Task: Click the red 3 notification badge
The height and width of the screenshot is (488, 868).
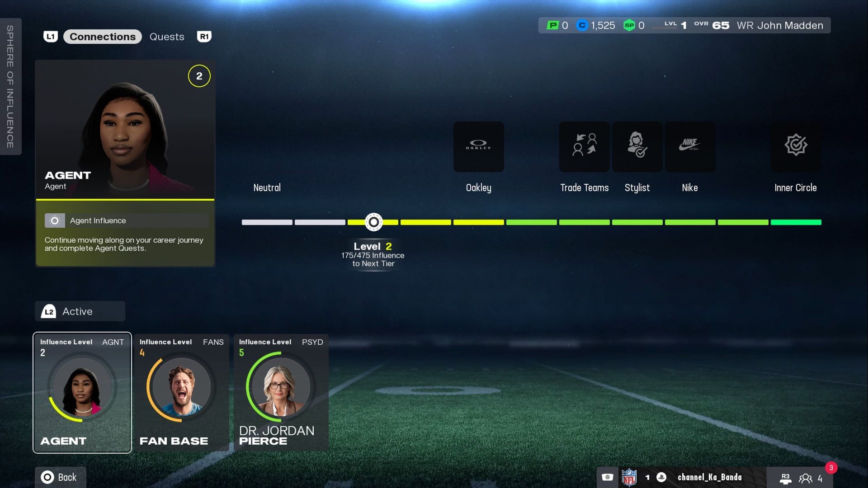Action: 831,468
